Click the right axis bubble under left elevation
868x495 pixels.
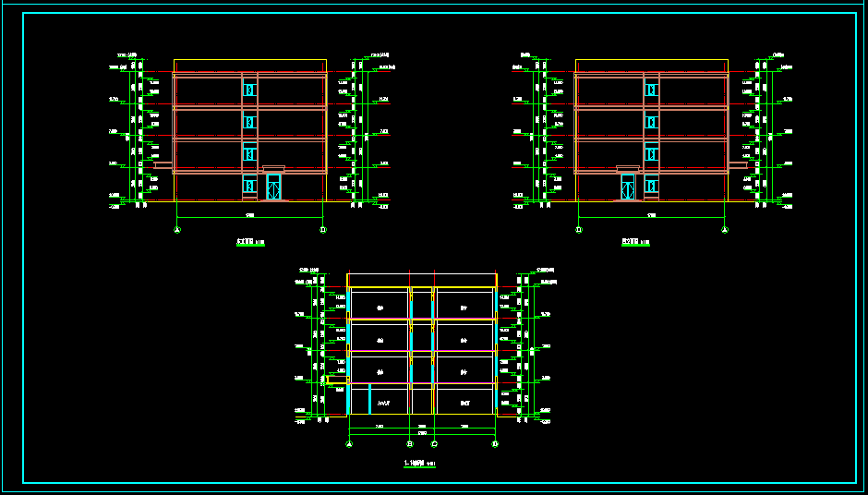pyautogui.click(x=322, y=230)
